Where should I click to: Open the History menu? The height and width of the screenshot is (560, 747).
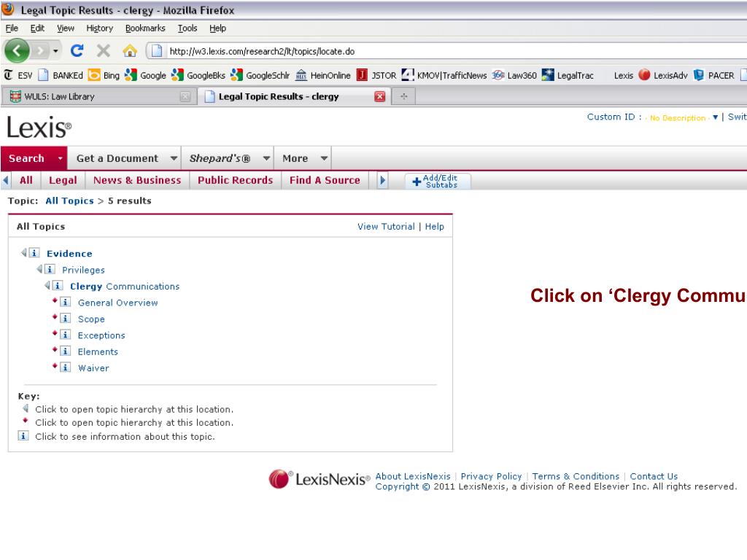(x=99, y=28)
